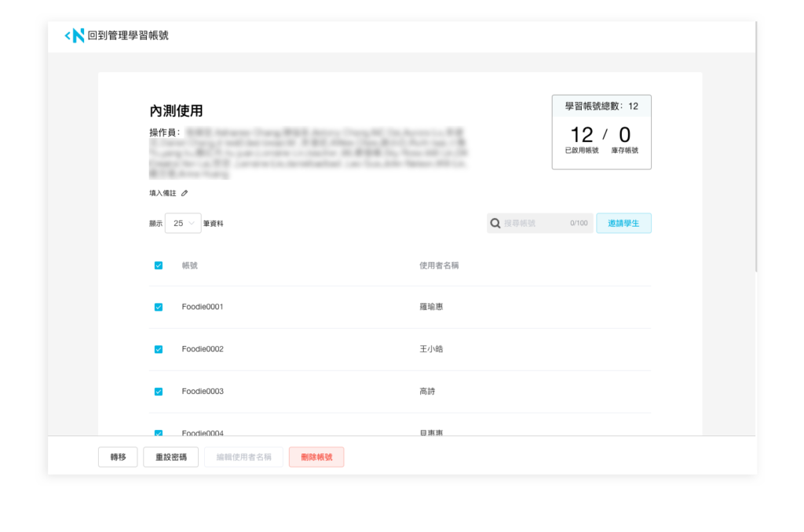
Task: Click the vertical scrollbar on right edge
Action: [756, 147]
